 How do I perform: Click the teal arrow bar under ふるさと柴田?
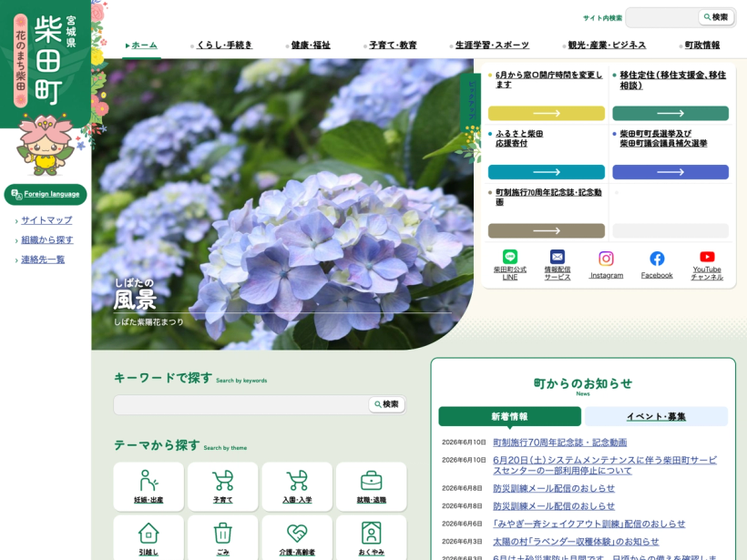click(547, 172)
